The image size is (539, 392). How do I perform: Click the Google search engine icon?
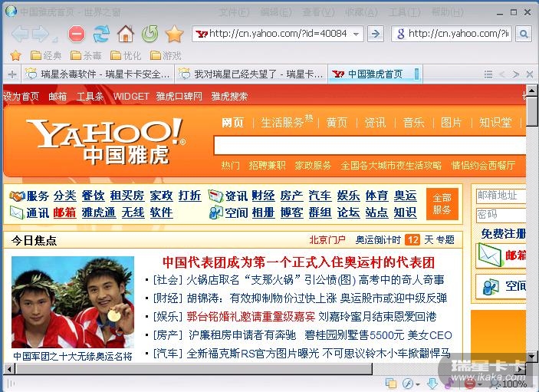(400, 34)
